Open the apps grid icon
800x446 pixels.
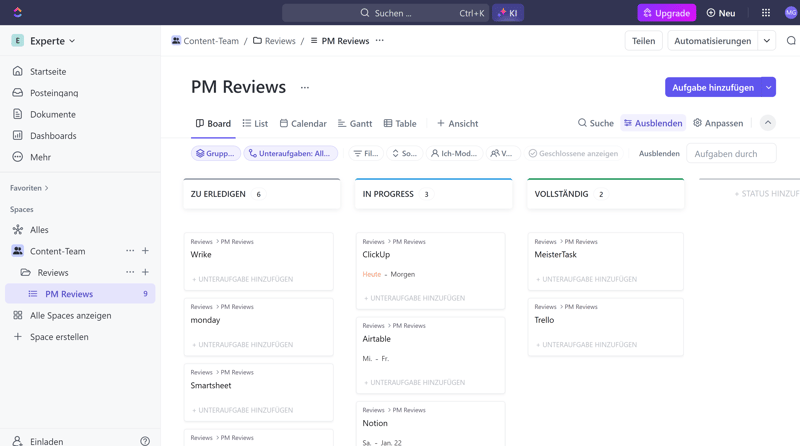[x=766, y=13]
